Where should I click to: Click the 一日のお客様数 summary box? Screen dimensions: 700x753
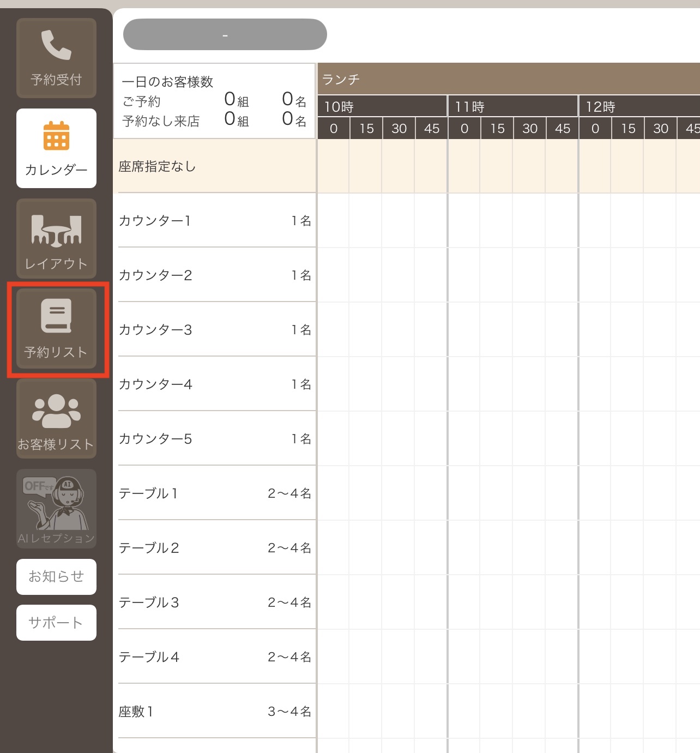(215, 101)
